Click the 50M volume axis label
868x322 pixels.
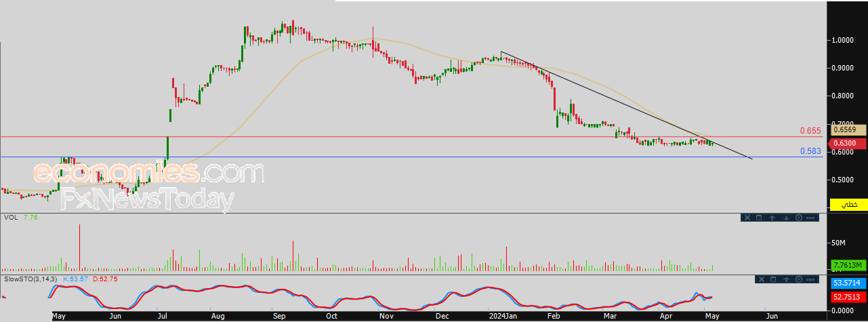click(839, 243)
